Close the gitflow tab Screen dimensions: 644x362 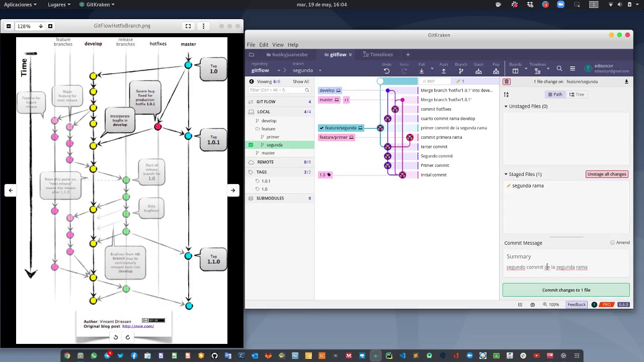pyautogui.click(x=350, y=54)
